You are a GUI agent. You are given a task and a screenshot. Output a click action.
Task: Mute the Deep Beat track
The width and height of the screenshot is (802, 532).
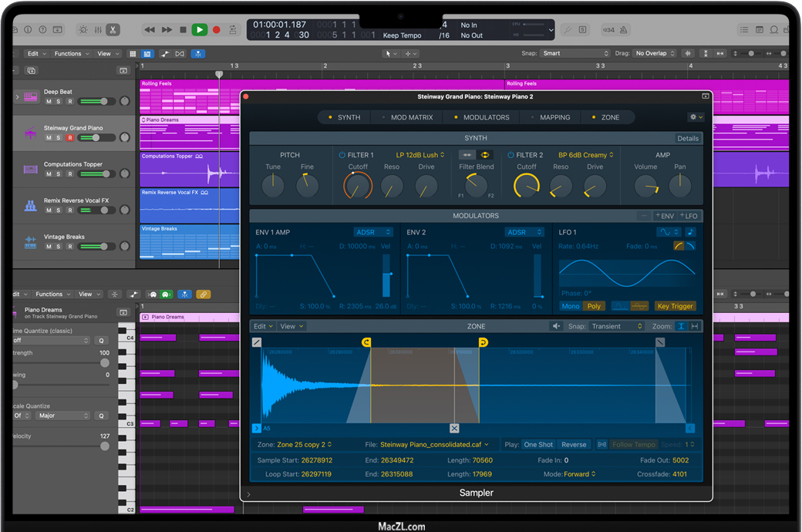pos(49,102)
